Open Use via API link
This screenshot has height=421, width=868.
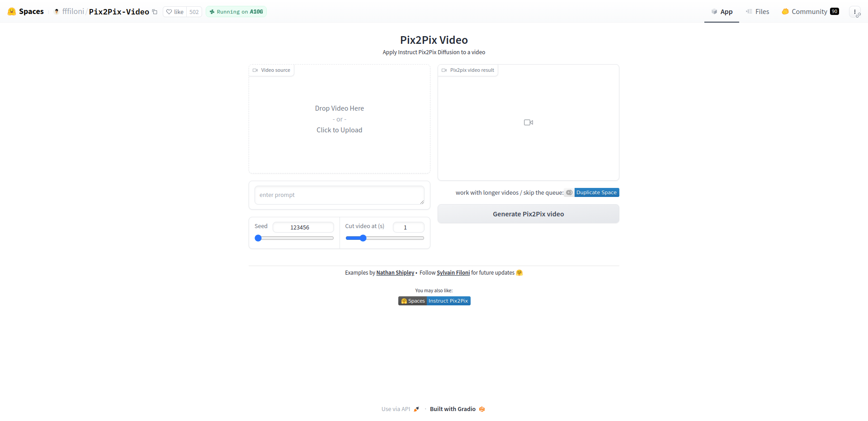(x=401, y=409)
